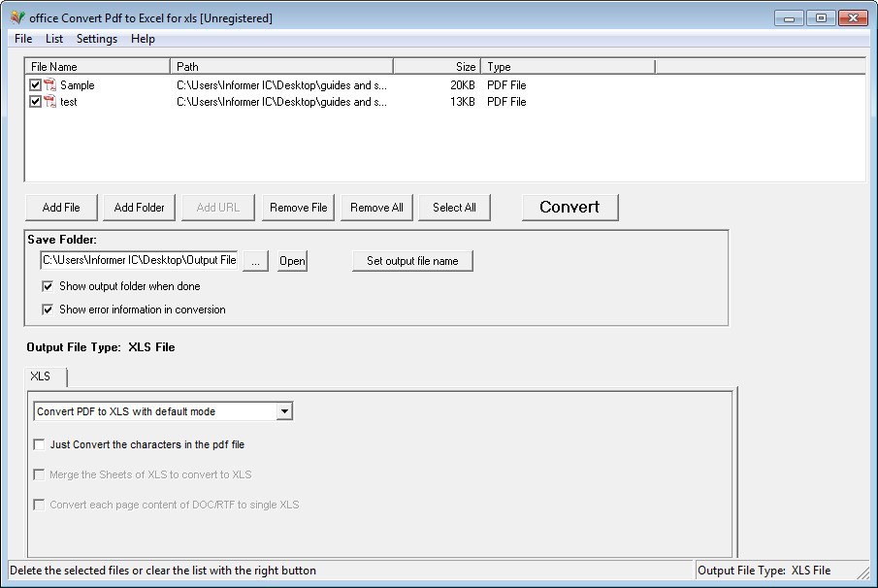
Task: Click Remove All to clear the list
Action: 376,208
